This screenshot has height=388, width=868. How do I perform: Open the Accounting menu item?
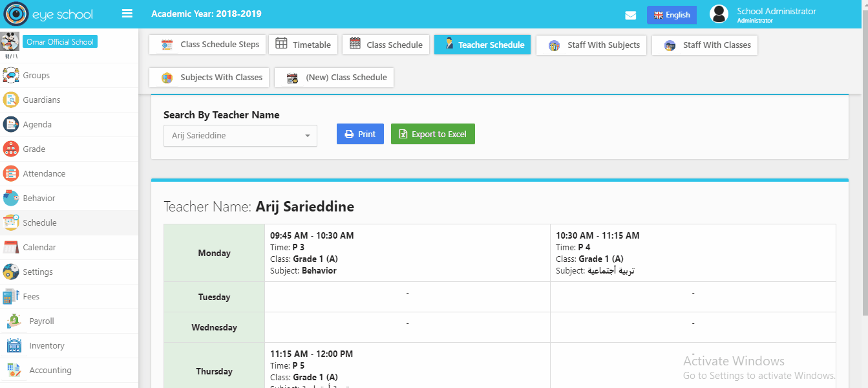69,371
